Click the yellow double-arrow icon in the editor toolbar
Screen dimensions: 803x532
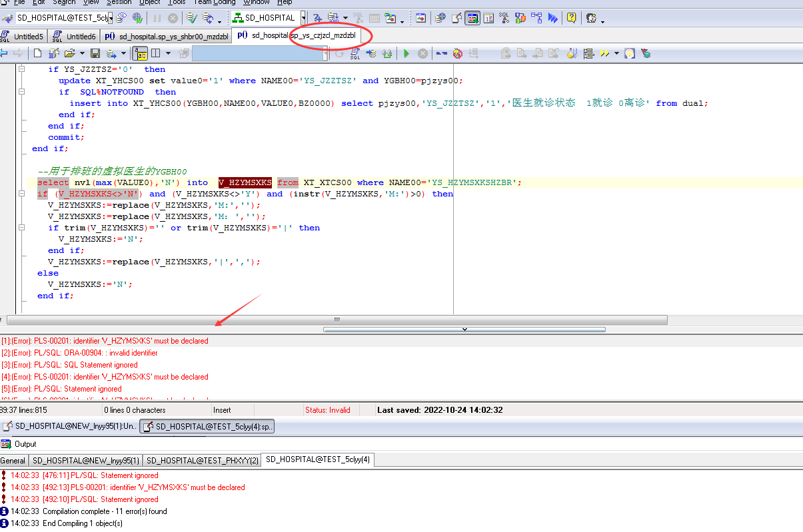(604, 53)
